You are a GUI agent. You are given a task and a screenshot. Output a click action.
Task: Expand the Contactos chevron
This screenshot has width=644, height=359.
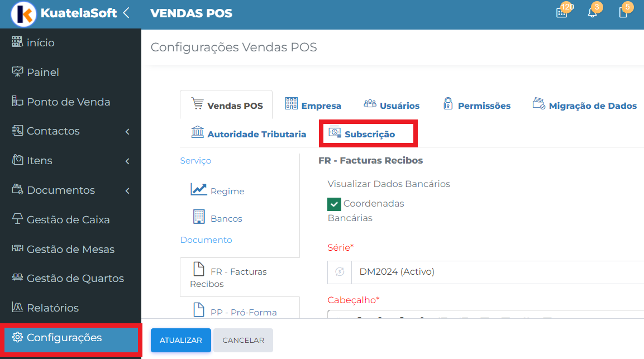pos(127,131)
